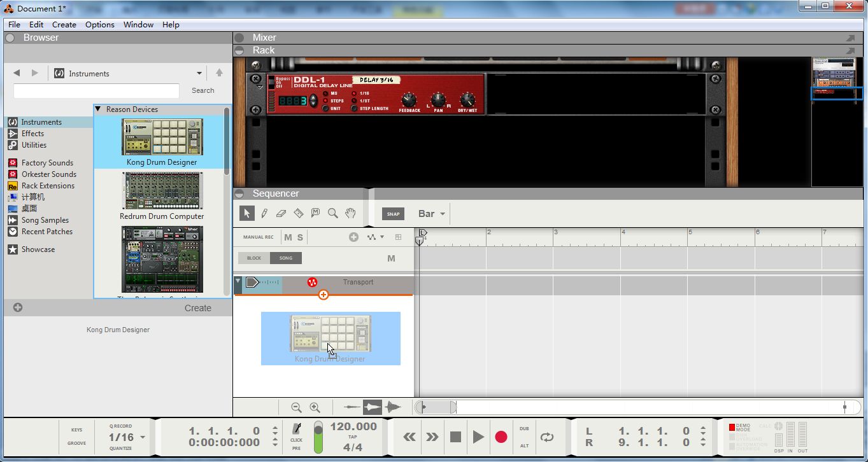This screenshot has height=462, width=868.
Task: Collapse the Rack panel
Action: (239, 50)
